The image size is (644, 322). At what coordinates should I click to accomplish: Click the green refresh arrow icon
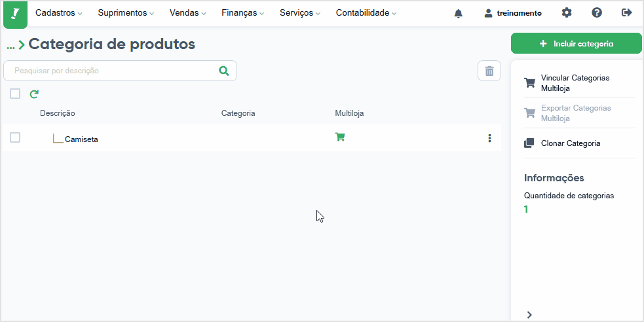(34, 94)
